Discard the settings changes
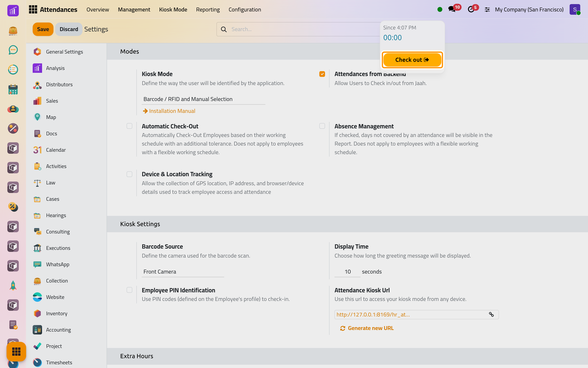Image resolution: width=588 pixels, height=368 pixels. click(x=69, y=29)
